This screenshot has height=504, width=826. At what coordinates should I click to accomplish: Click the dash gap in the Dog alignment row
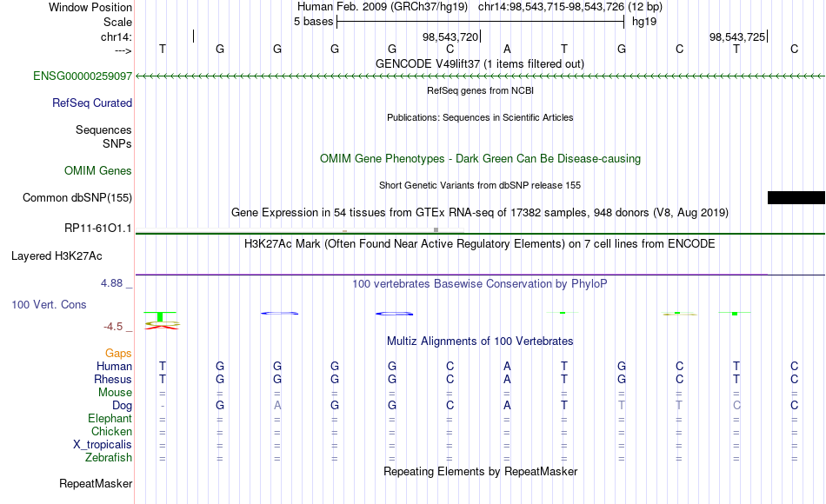click(163, 406)
